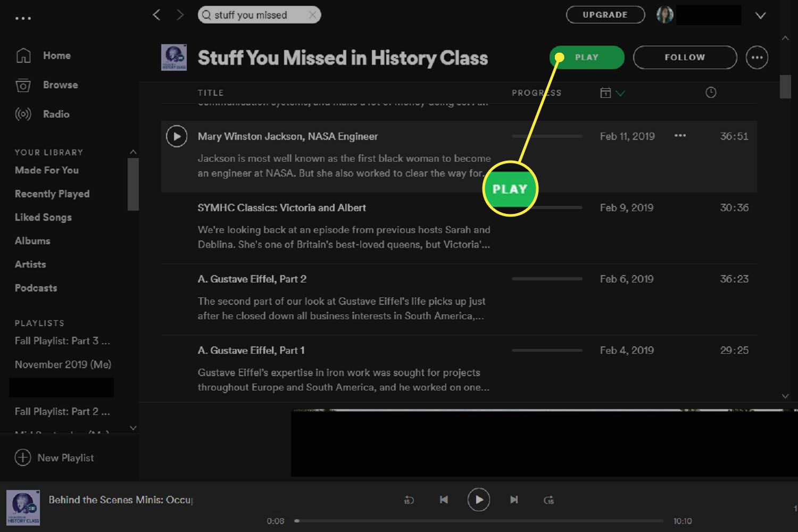Select A. Gustave Eiffel, Part 2 episode

coord(252,279)
